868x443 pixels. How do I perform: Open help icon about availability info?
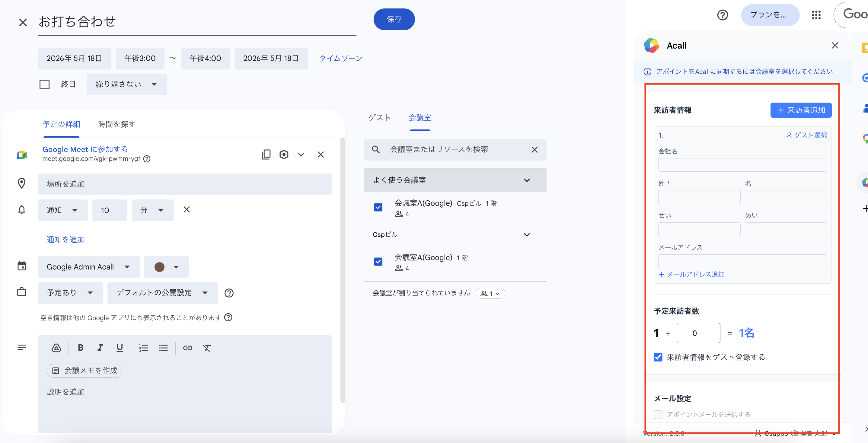point(228,317)
